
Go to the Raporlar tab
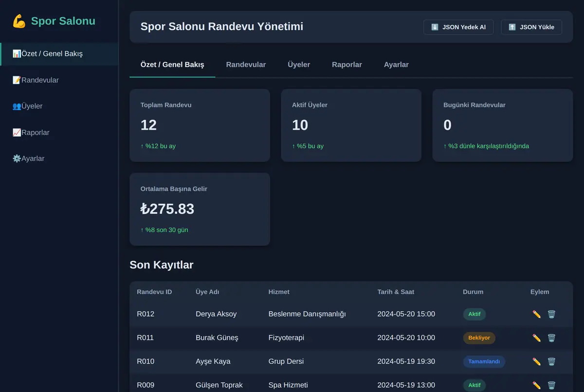(x=347, y=65)
